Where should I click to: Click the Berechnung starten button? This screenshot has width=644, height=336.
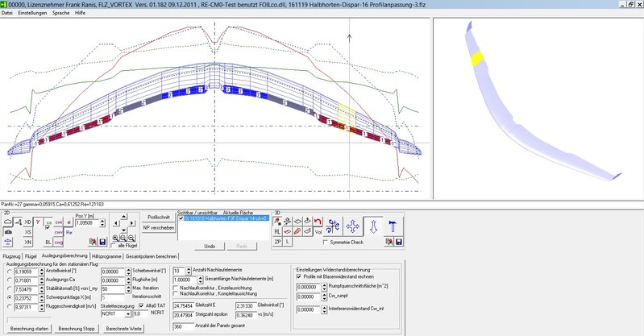pos(28,330)
